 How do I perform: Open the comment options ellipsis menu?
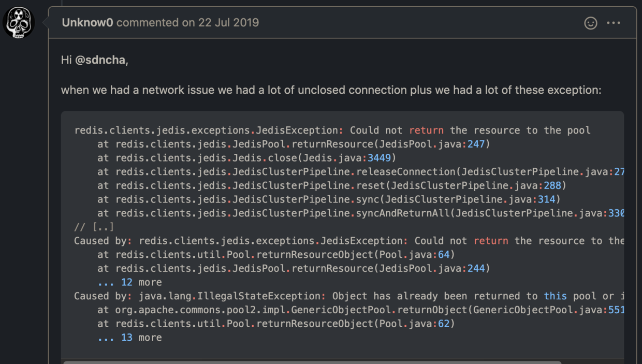pos(614,23)
